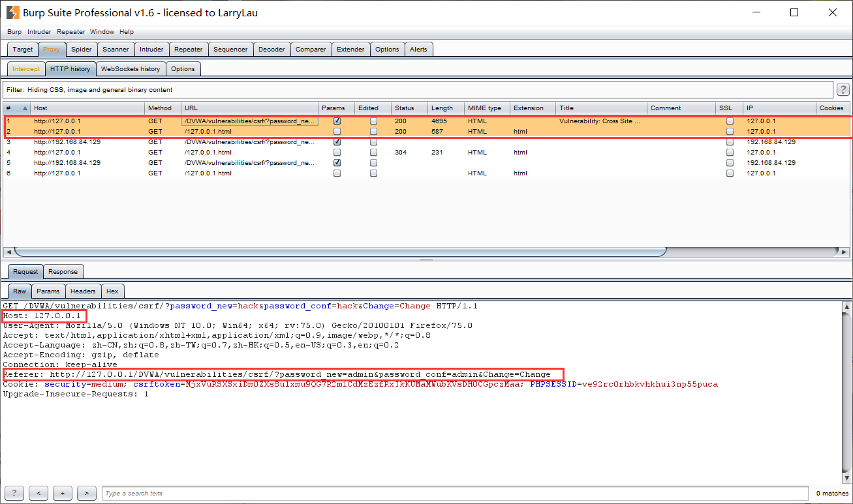The width and height of the screenshot is (853, 504).
Task: Toggle Params checkbox in row 5
Action: tap(337, 163)
